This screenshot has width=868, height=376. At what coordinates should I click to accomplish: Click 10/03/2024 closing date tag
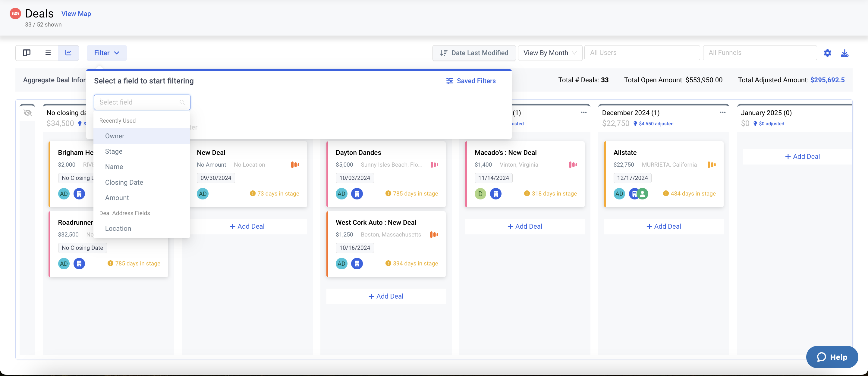[x=354, y=178]
